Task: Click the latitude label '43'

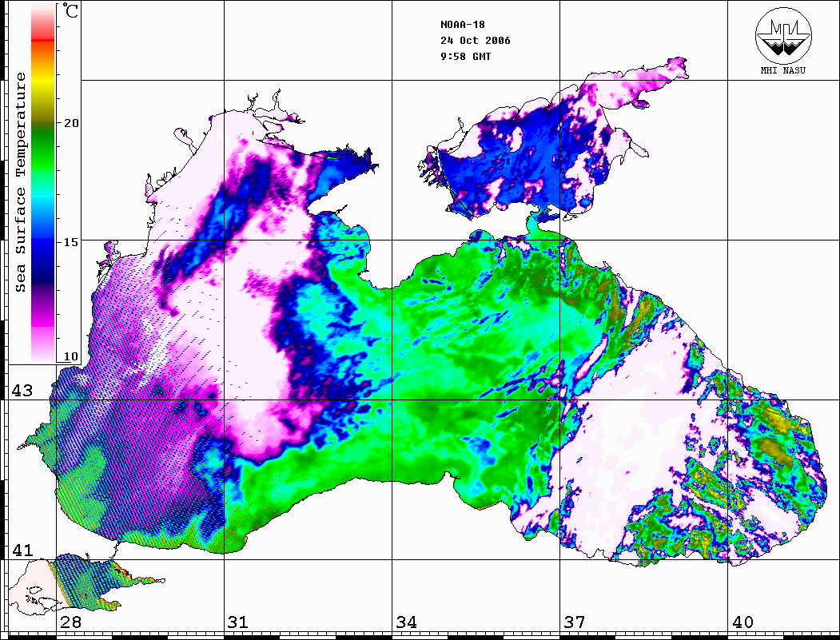Action: point(22,391)
